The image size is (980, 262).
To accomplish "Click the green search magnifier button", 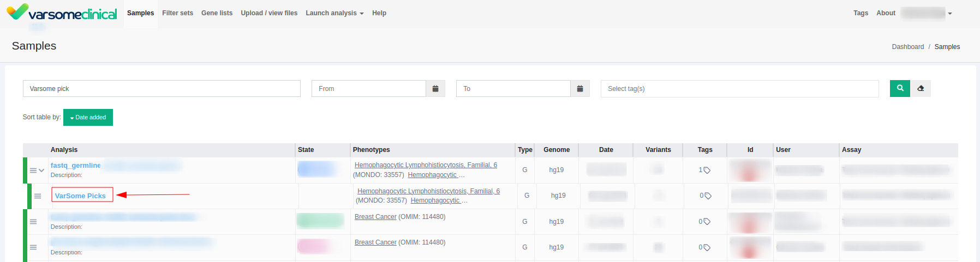I will tap(900, 88).
